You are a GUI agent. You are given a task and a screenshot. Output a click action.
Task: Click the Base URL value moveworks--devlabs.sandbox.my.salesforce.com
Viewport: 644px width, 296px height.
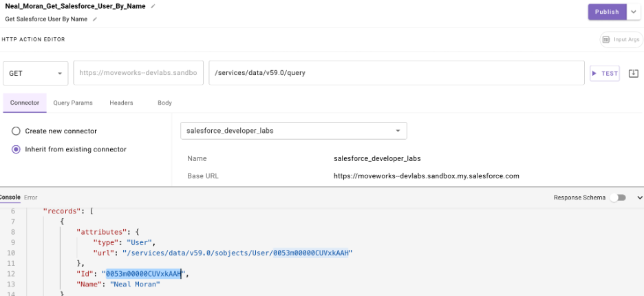427,176
